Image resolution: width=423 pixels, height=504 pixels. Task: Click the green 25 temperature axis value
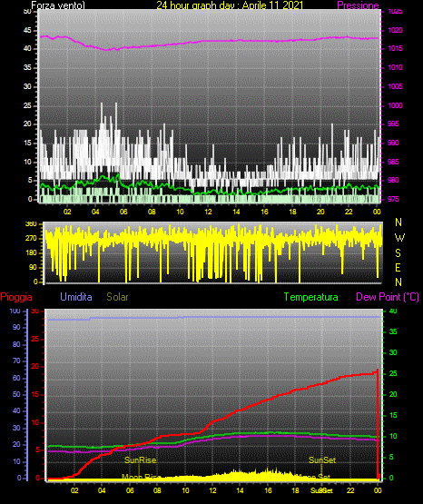coord(393,373)
